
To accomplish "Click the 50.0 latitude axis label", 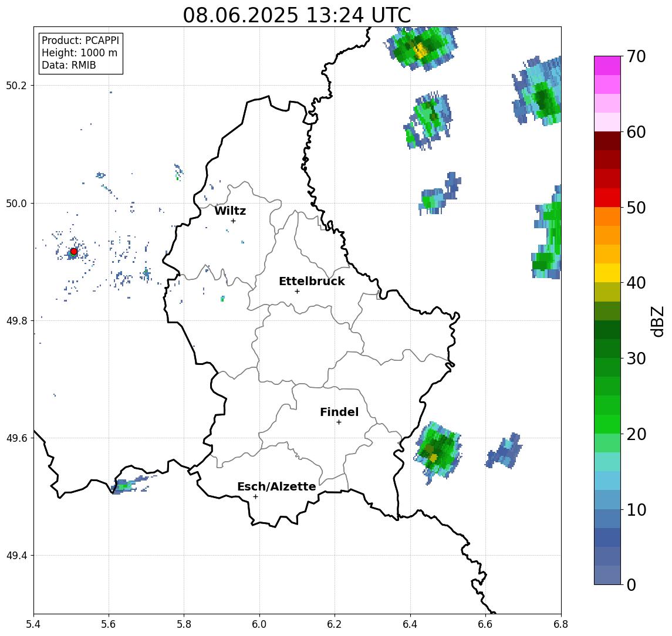I will (16, 203).
